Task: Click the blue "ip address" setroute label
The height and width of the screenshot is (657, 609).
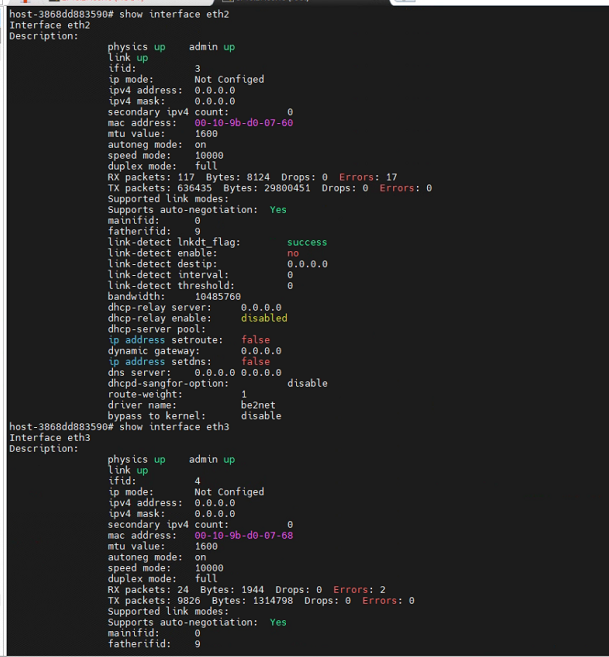Action: (x=136, y=340)
